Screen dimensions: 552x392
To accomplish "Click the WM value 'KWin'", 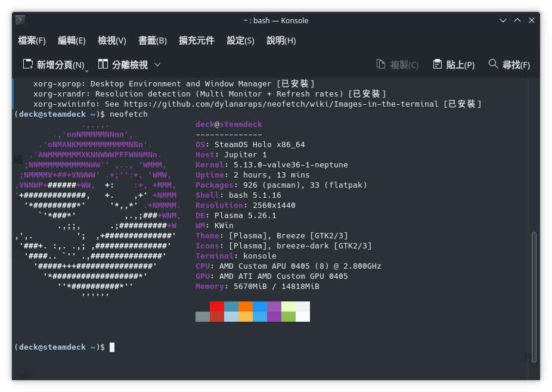I will pyautogui.click(x=224, y=226).
